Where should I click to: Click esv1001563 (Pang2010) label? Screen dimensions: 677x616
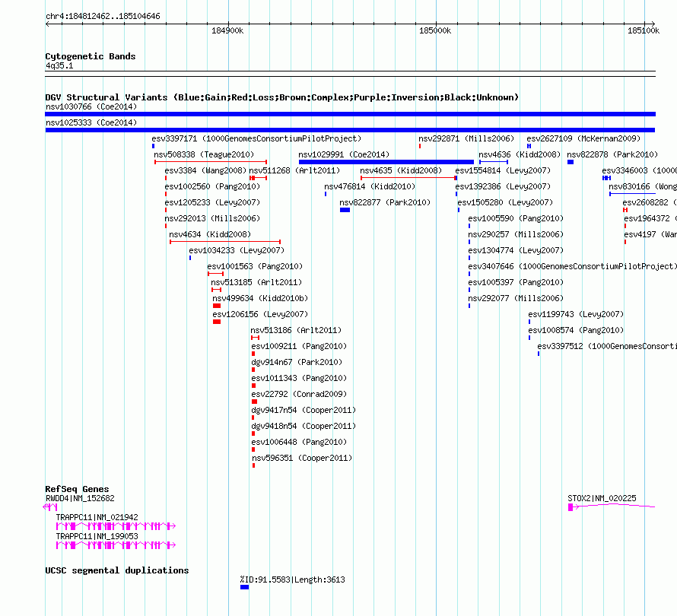pos(255,266)
